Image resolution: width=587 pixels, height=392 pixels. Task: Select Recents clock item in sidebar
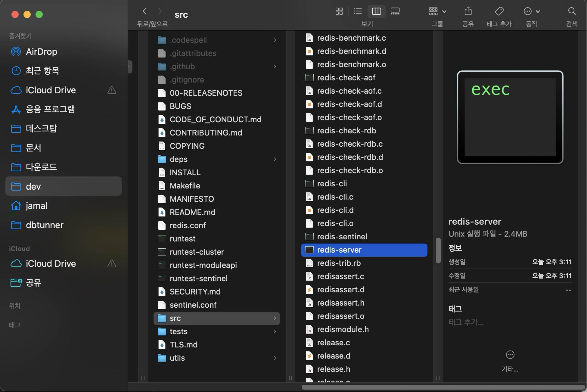click(42, 71)
